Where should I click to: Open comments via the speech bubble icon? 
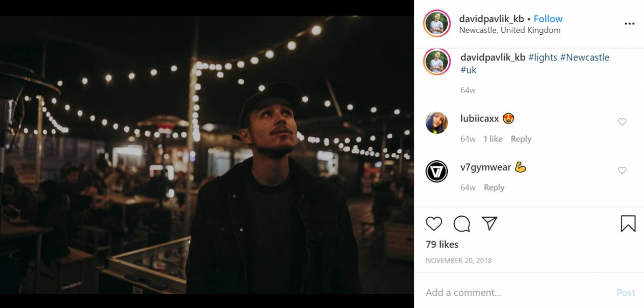pos(462,224)
